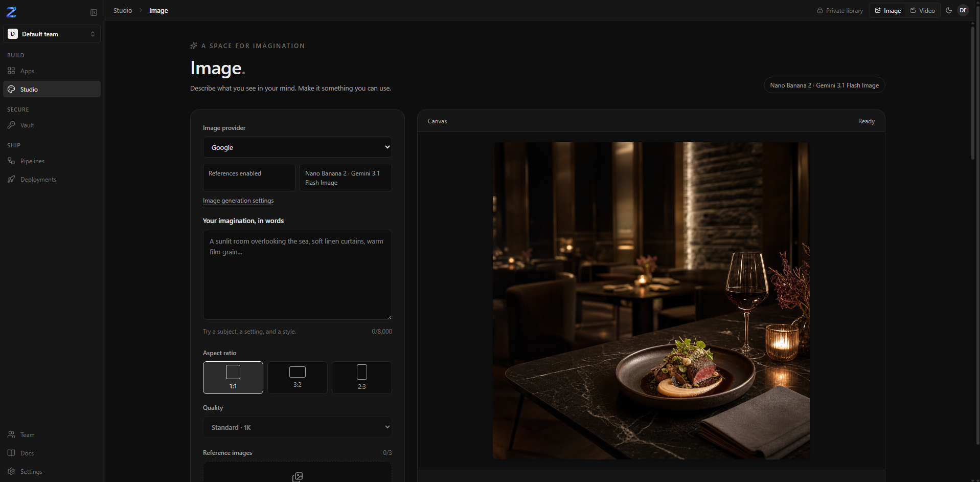The width and height of the screenshot is (980, 482).
Task: Click the sparkle icon beside A SPACE FOR IMAGINATION
Action: pos(194,46)
